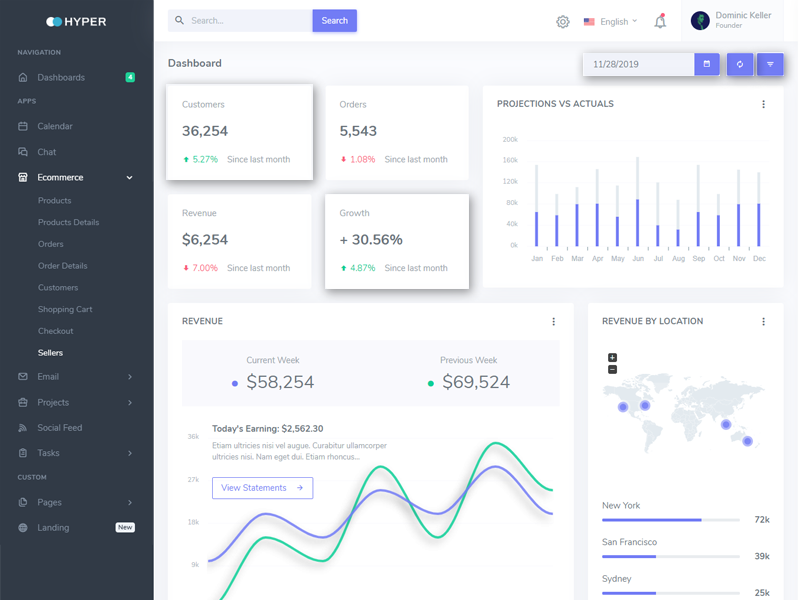Click the settings gear icon in header
The width and height of the screenshot is (800, 600).
563,21
